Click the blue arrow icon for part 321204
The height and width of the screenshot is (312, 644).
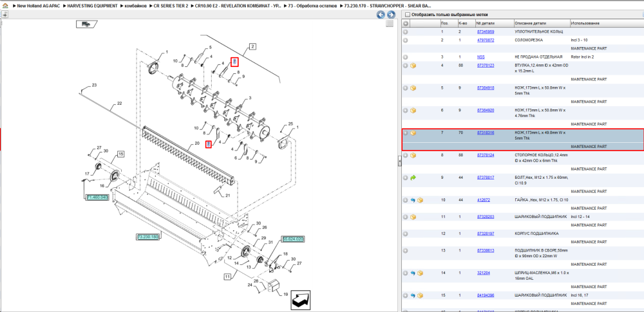(x=413, y=273)
